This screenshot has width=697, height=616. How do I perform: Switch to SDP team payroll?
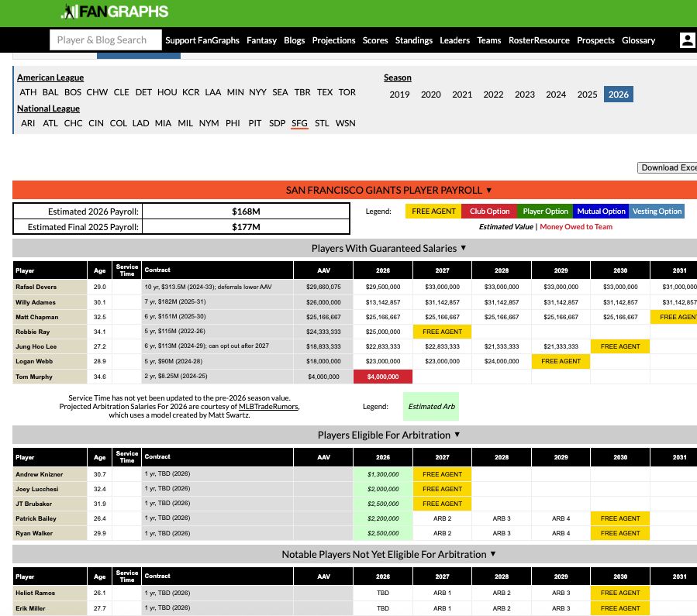click(x=277, y=123)
